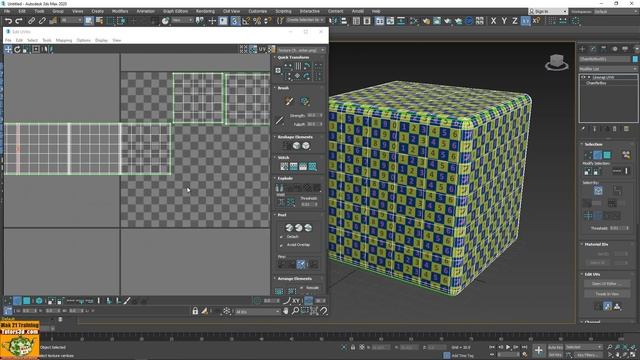The image size is (640, 360).
Task: Click the first Quick Peel icon
Action: (x=289, y=227)
